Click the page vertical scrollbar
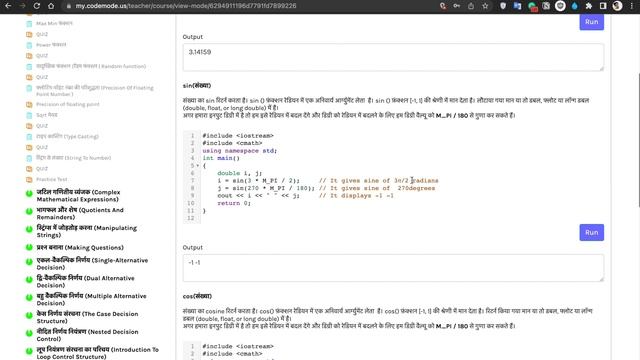Viewport: 640px width, 360px height. click(638, 140)
